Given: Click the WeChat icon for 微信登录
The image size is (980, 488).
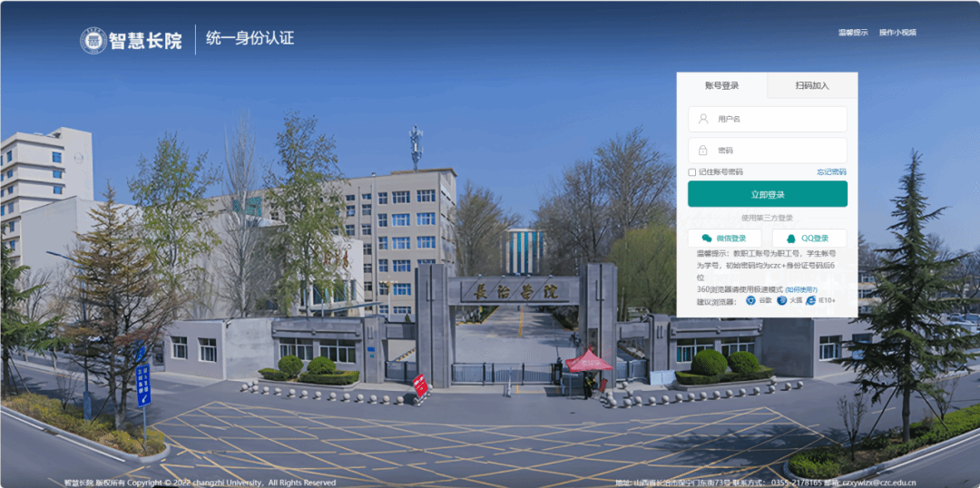Looking at the screenshot, I should tap(707, 238).
